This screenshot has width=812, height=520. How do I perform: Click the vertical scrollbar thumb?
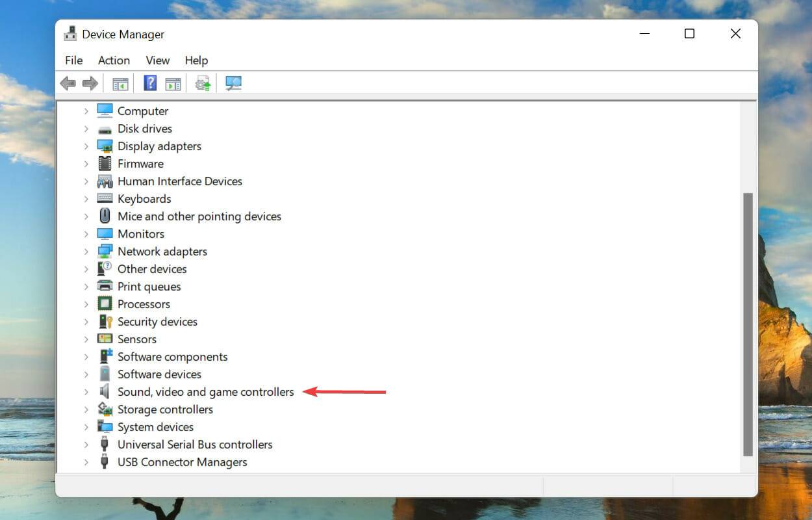click(x=748, y=325)
